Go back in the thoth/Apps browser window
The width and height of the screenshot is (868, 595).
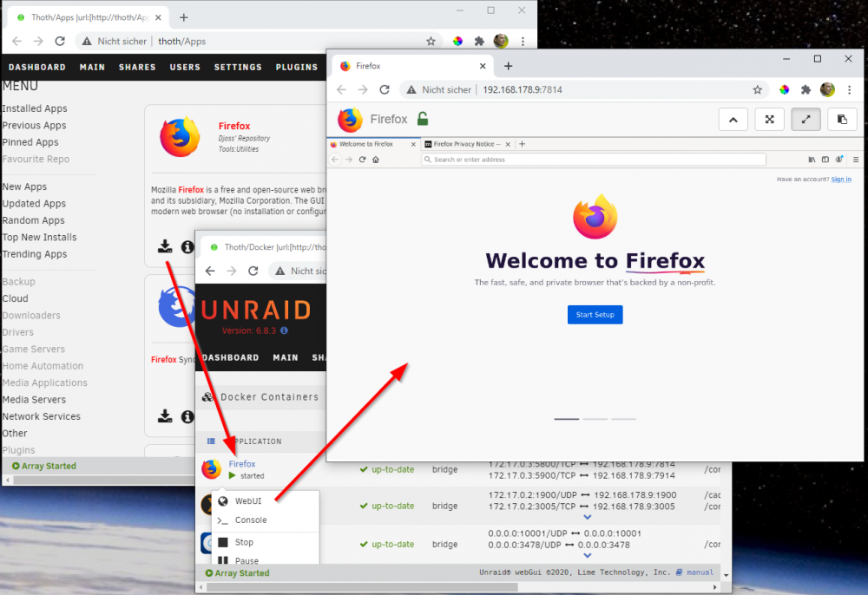[17, 41]
